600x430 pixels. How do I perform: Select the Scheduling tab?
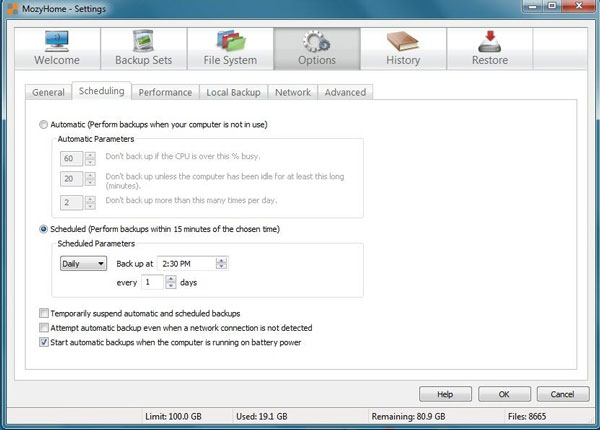101,91
